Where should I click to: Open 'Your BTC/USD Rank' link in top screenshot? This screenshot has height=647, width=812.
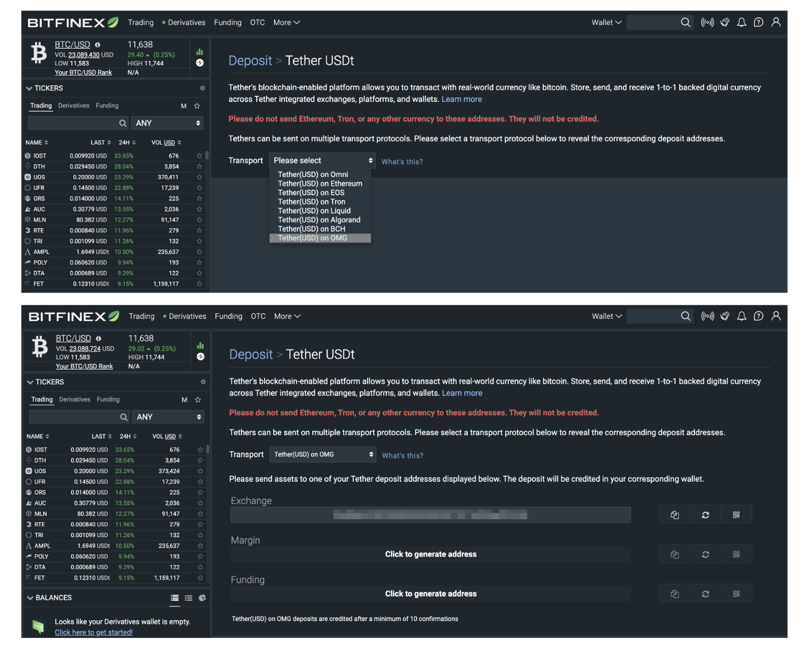[83, 73]
